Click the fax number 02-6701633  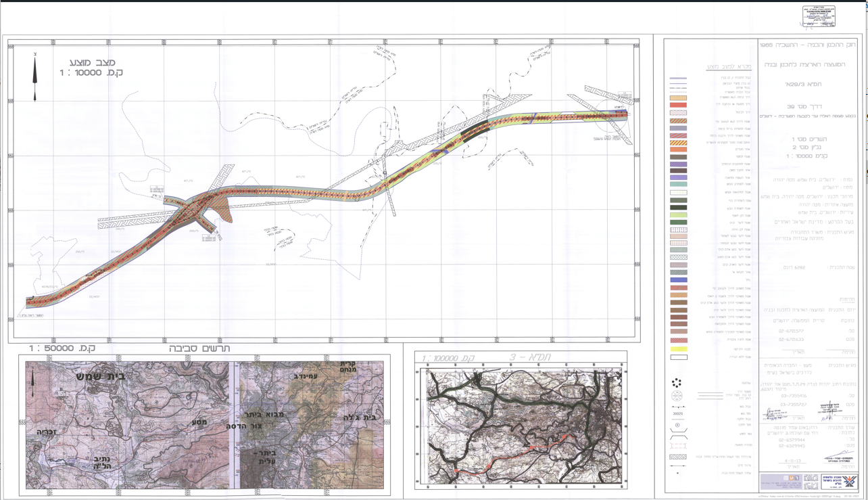click(792, 340)
